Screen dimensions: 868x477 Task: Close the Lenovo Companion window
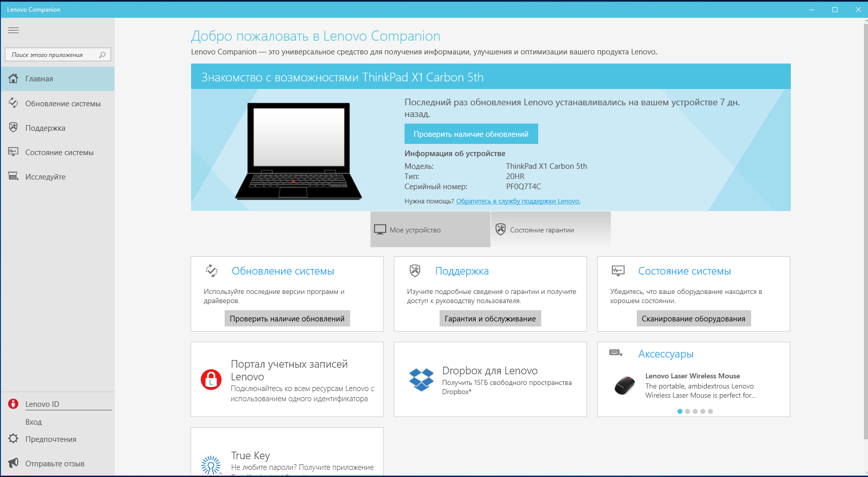click(858, 10)
